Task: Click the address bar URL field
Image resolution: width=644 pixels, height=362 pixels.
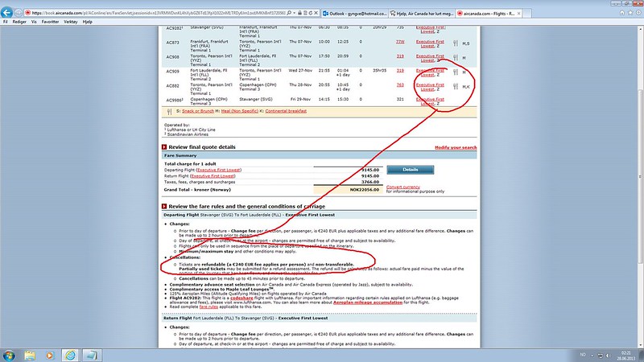Action: tap(158, 13)
